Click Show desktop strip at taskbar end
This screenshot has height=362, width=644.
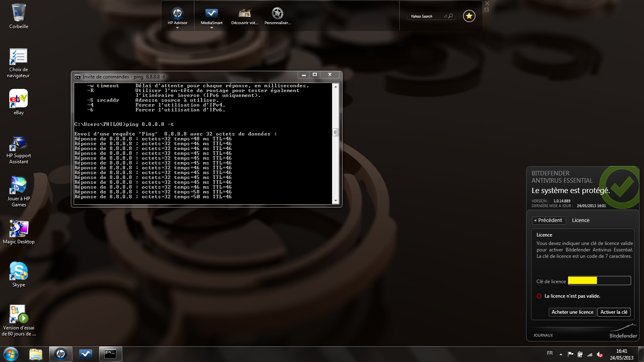(x=641, y=354)
